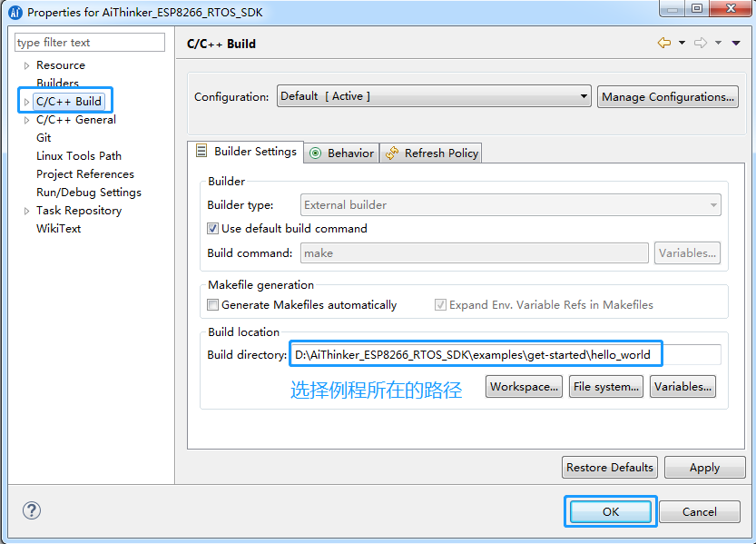Viewport: 756px width, 544px height.
Task: Click the back navigation arrow icon
Action: click(664, 43)
